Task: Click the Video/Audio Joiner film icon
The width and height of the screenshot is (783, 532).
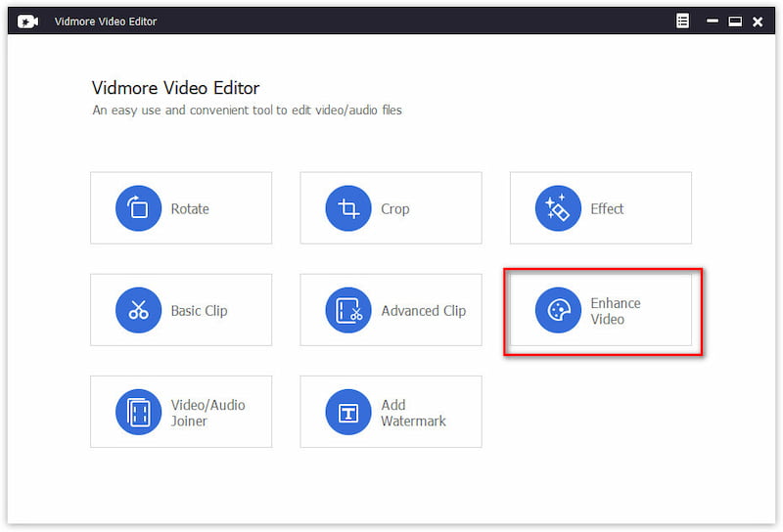Action: 139,412
